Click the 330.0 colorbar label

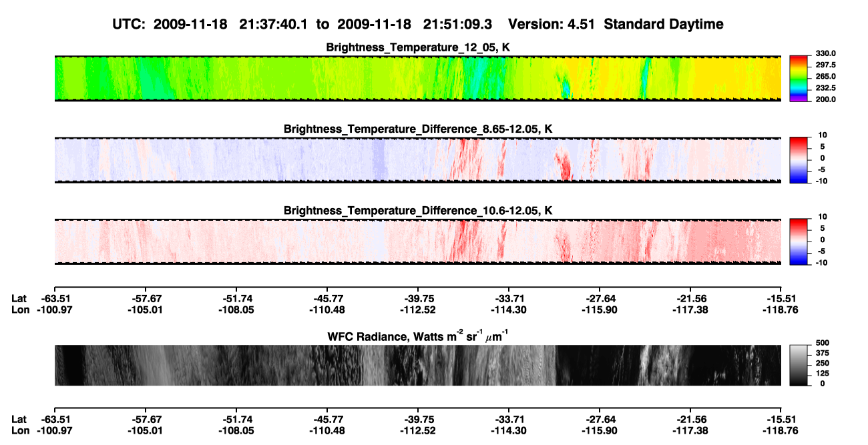[x=827, y=54]
